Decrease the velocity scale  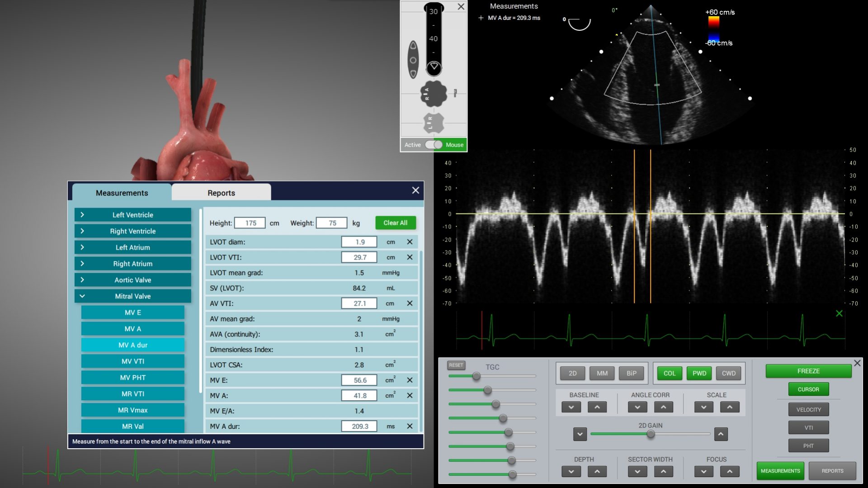tap(704, 407)
